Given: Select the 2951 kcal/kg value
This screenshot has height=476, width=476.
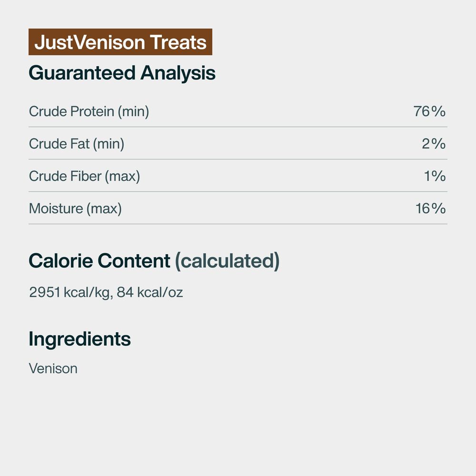Looking at the screenshot, I should [70, 292].
